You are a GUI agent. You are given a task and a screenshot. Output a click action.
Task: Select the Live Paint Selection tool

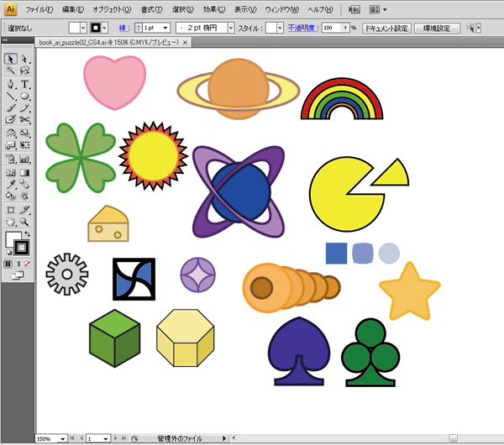click(x=24, y=196)
